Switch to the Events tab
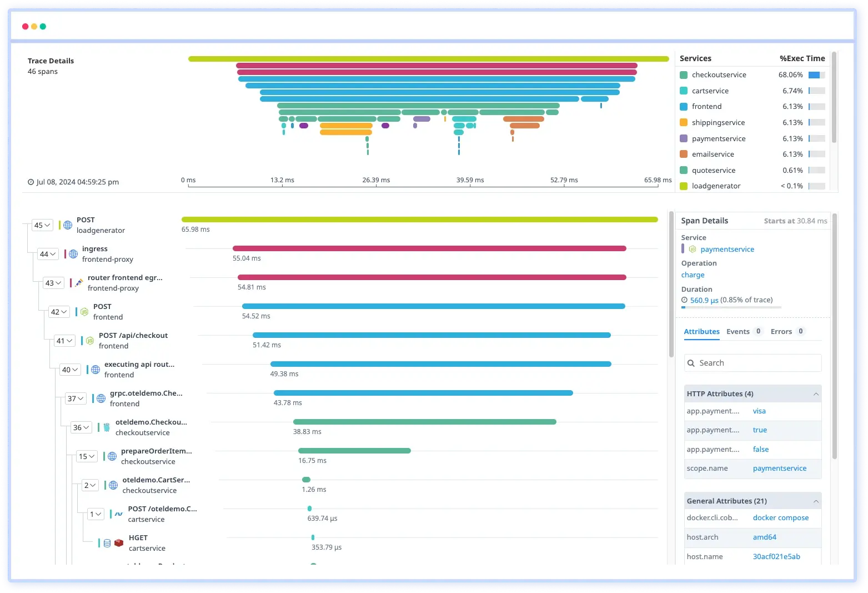 [x=737, y=331]
